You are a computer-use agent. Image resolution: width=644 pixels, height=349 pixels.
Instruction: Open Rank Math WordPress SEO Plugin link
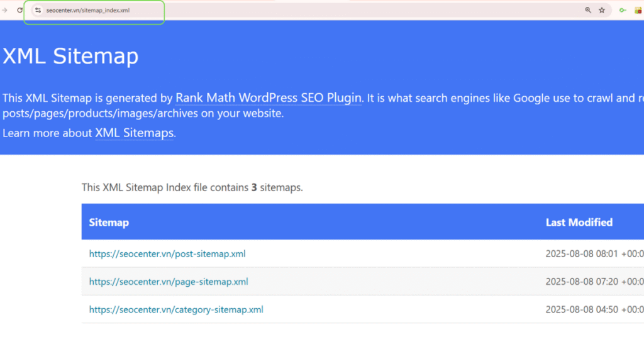coord(268,97)
